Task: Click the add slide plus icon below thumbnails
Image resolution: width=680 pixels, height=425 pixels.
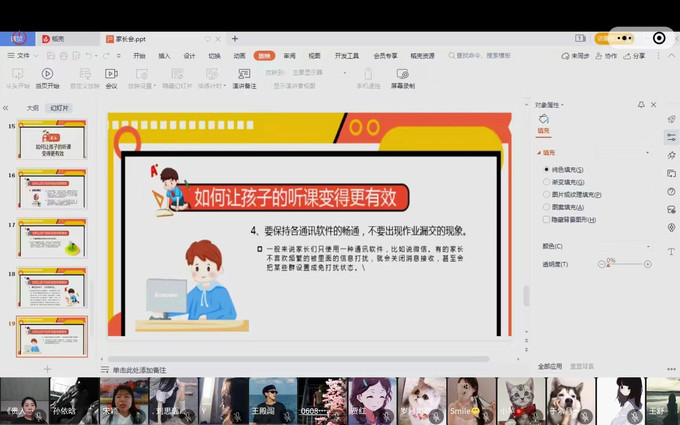Action: (47, 369)
